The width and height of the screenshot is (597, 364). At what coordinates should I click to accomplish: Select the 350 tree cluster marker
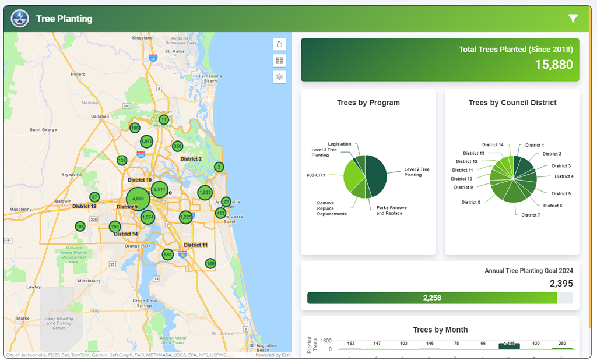pos(177,146)
